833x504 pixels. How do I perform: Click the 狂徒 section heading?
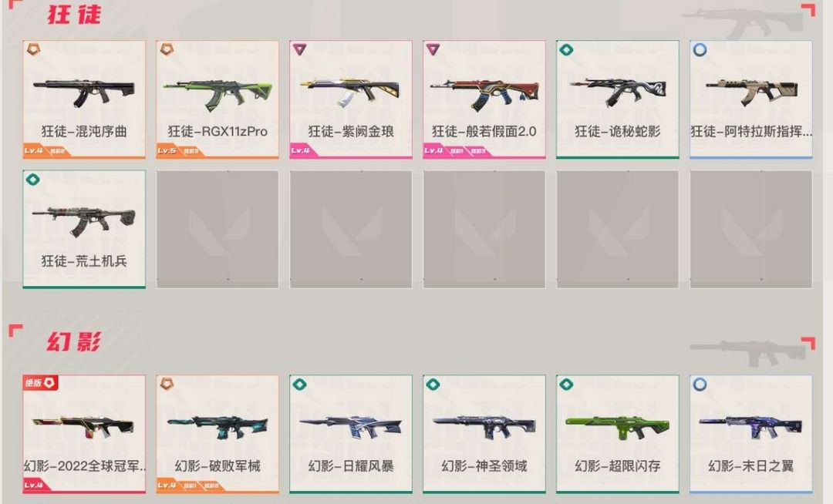74,15
